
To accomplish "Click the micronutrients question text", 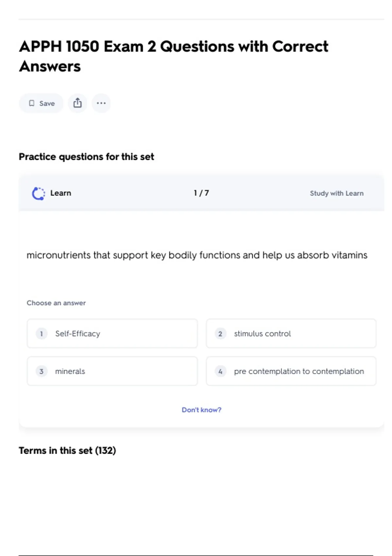I will point(197,255).
